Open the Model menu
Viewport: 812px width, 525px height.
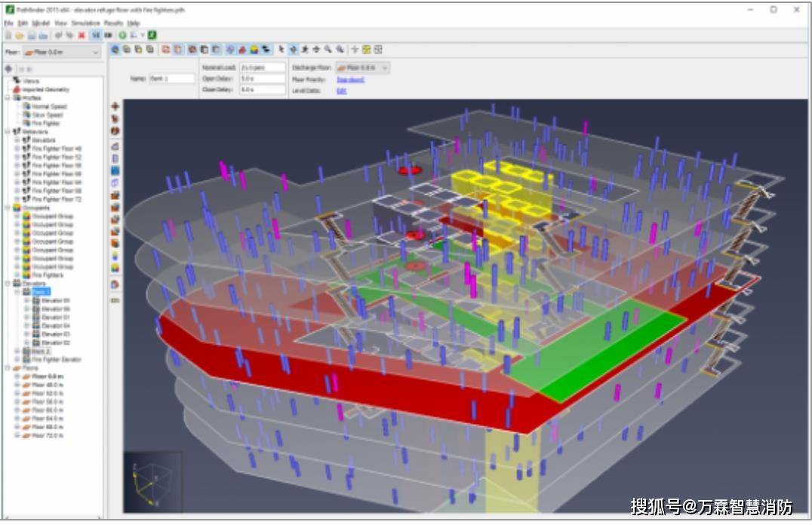click(x=41, y=23)
